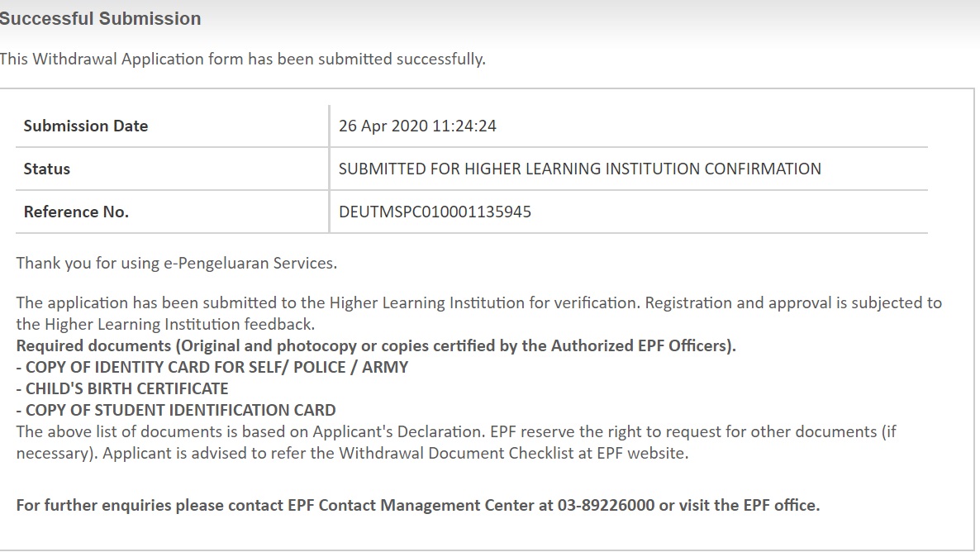980x557 pixels.
Task: Click the bold Required documents line
Action: (376, 346)
